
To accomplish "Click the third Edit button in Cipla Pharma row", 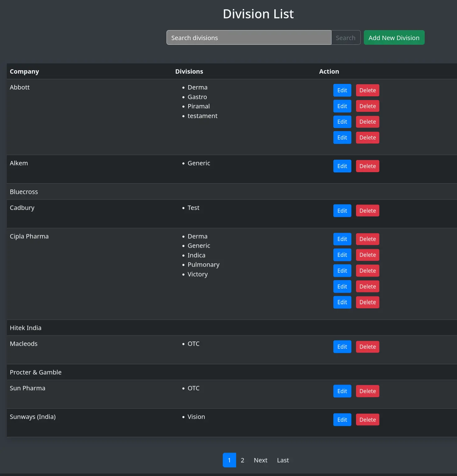I will pyautogui.click(x=342, y=271).
